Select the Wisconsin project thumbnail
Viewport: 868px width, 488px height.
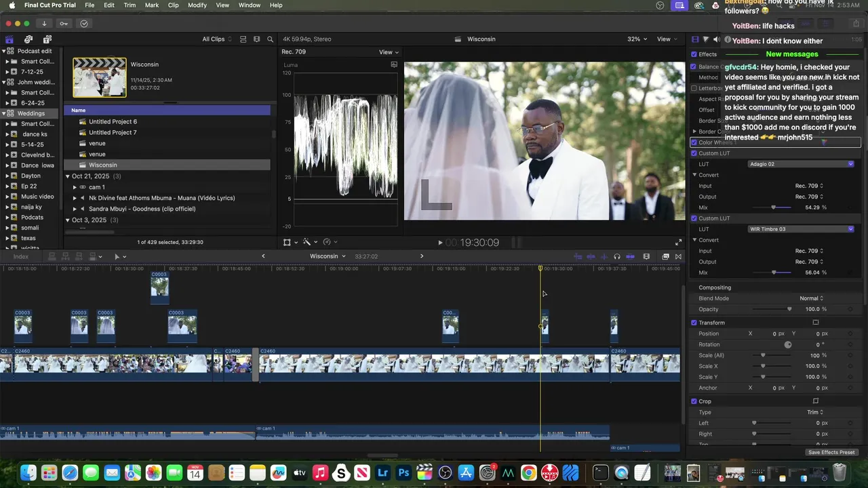[x=100, y=77]
